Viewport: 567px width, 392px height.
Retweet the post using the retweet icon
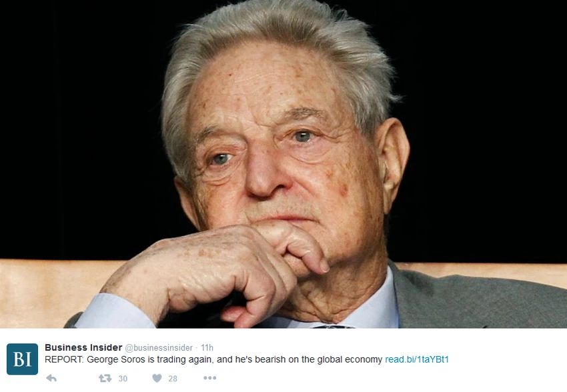point(105,378)
